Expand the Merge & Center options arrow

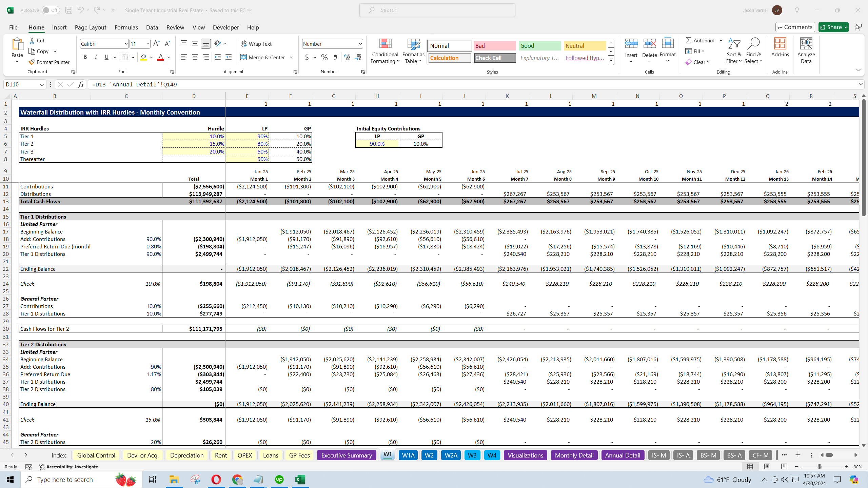point(291,57)
